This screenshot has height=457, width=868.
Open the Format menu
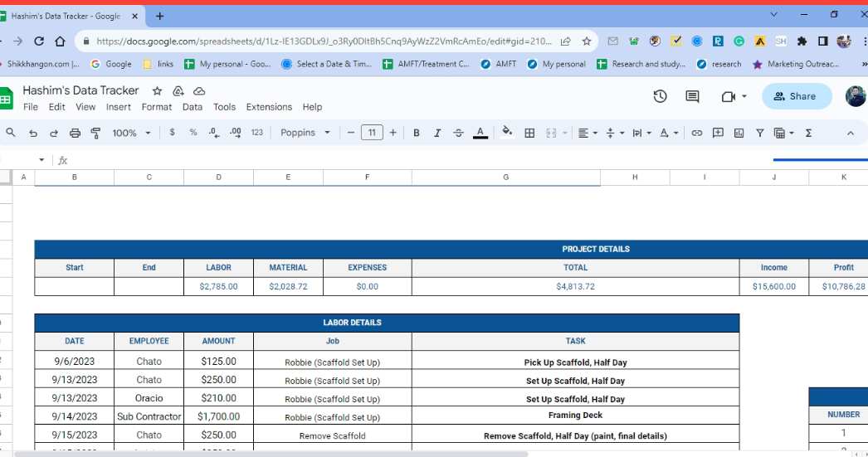pyautogui.click(x=157, y=107)
